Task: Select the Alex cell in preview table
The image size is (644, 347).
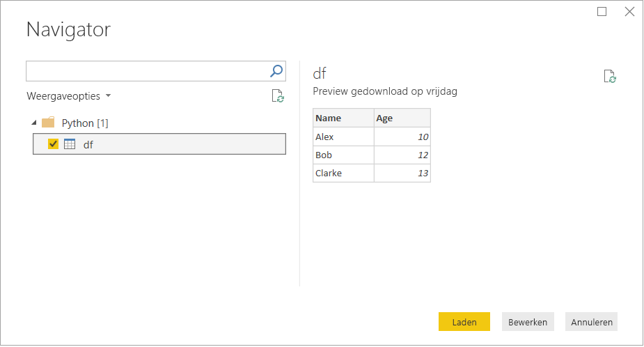Action: 343,137
